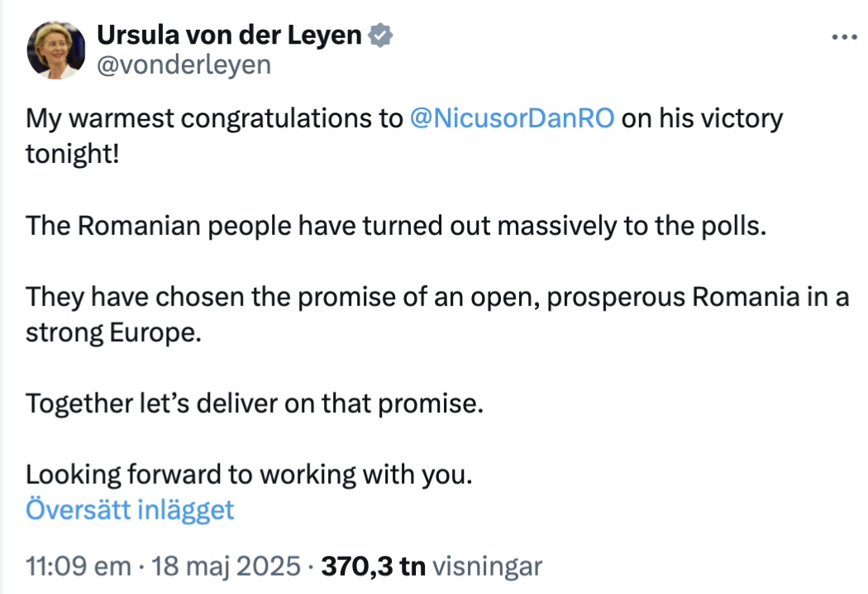Screen dimensions: 868x594
Task: Click the visningar label
Action: [x=487, y=567]
